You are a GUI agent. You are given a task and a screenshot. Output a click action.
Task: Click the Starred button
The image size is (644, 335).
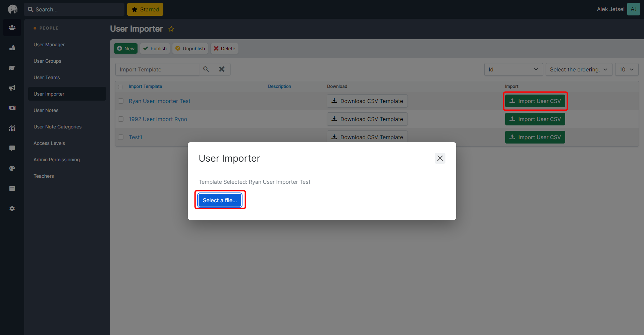click(x=145, y=9)
